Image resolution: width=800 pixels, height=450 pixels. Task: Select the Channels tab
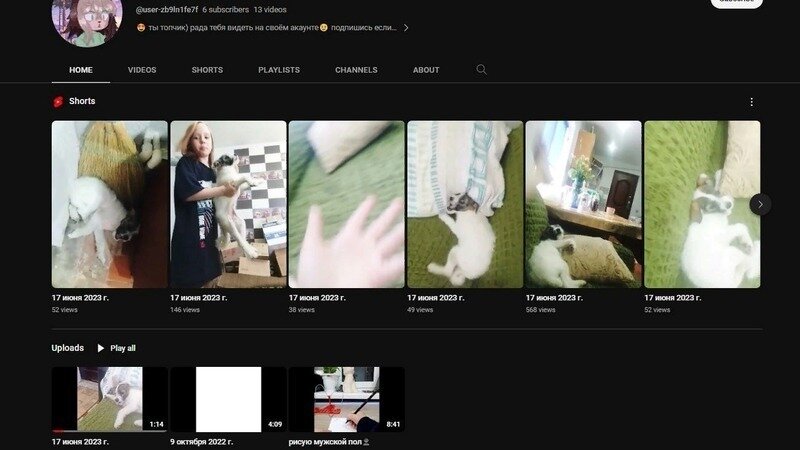point(356,70)
